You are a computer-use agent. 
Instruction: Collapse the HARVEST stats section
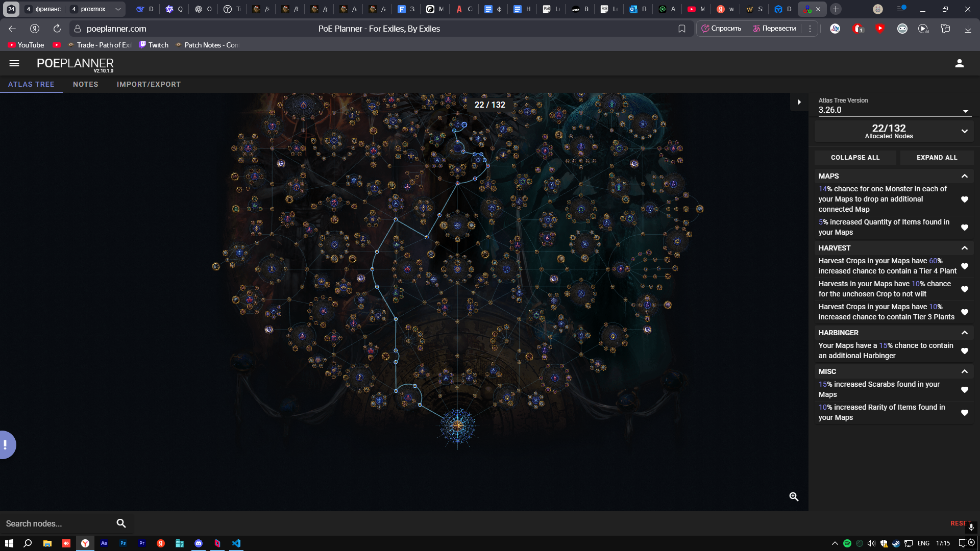[964, 248]
